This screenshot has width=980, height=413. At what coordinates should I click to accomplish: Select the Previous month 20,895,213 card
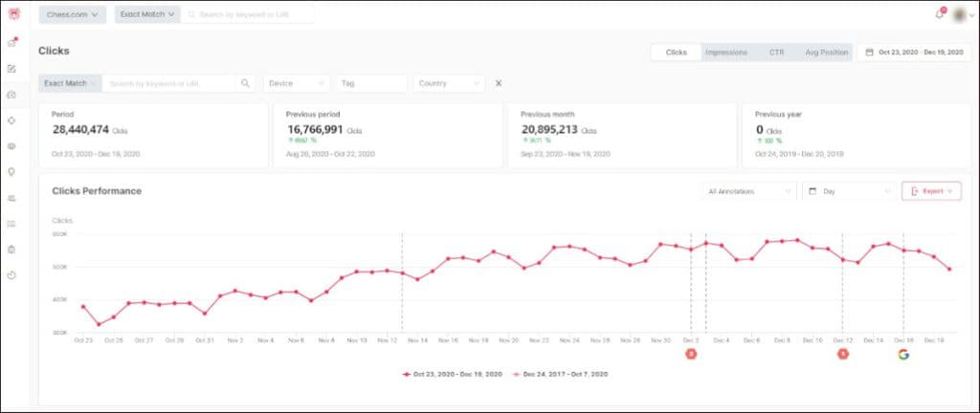[622, 135]
